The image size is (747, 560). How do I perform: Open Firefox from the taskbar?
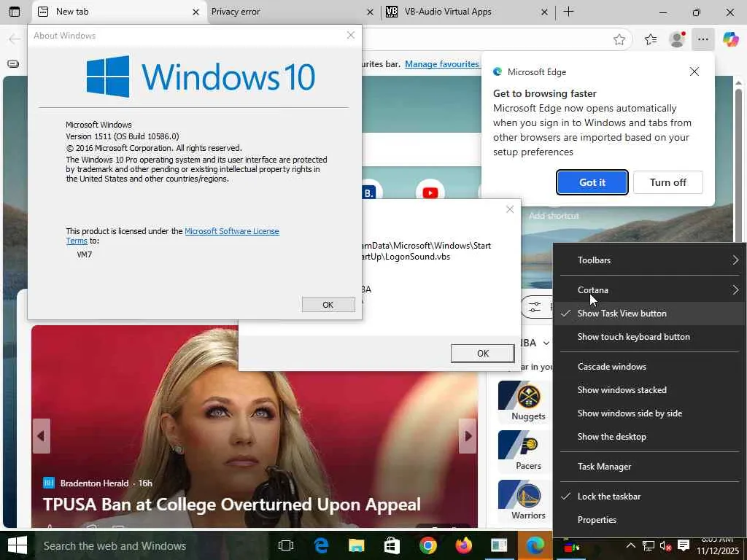tap(463, 545)
